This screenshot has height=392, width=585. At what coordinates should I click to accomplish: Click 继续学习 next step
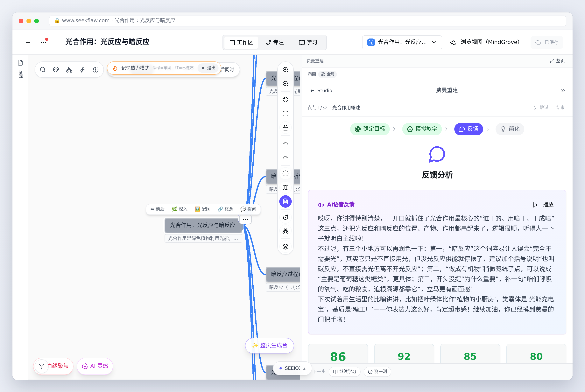[x=344, y=372]
